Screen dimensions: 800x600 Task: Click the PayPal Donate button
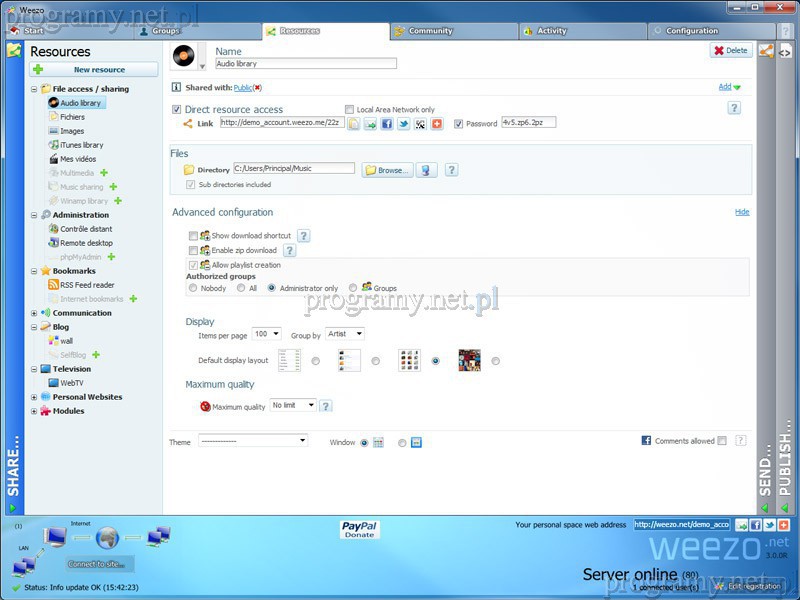[359, 529]
